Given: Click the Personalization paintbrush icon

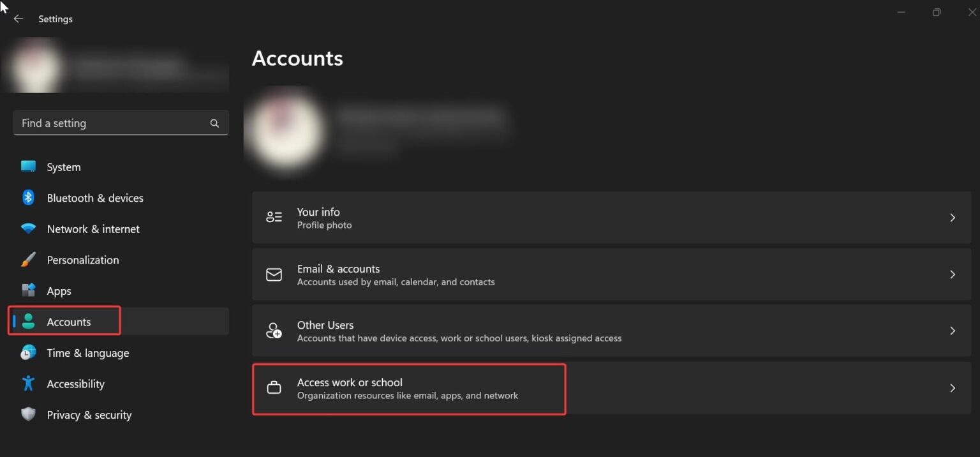Looking at the screenshot, I should pyautogui.click(x=28, y=260).
